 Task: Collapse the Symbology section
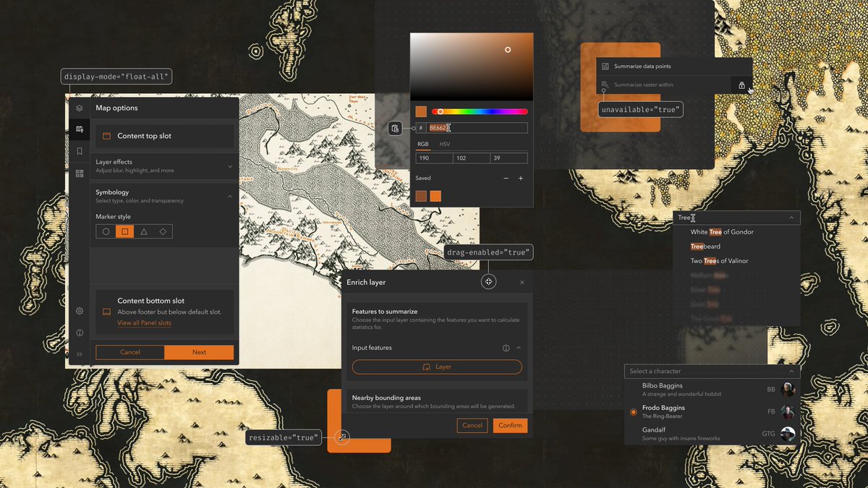click(x=229, y=196)
